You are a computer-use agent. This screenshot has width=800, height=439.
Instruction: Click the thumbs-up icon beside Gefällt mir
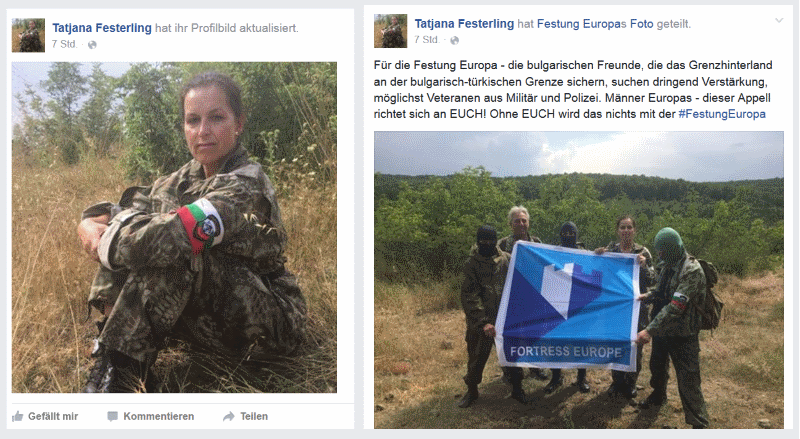(17, 416)
